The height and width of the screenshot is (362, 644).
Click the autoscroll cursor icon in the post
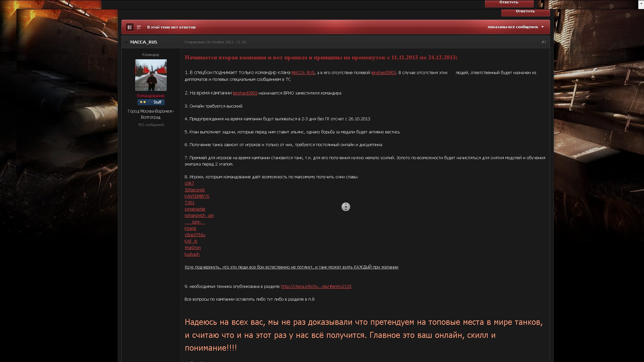(345, 207)
